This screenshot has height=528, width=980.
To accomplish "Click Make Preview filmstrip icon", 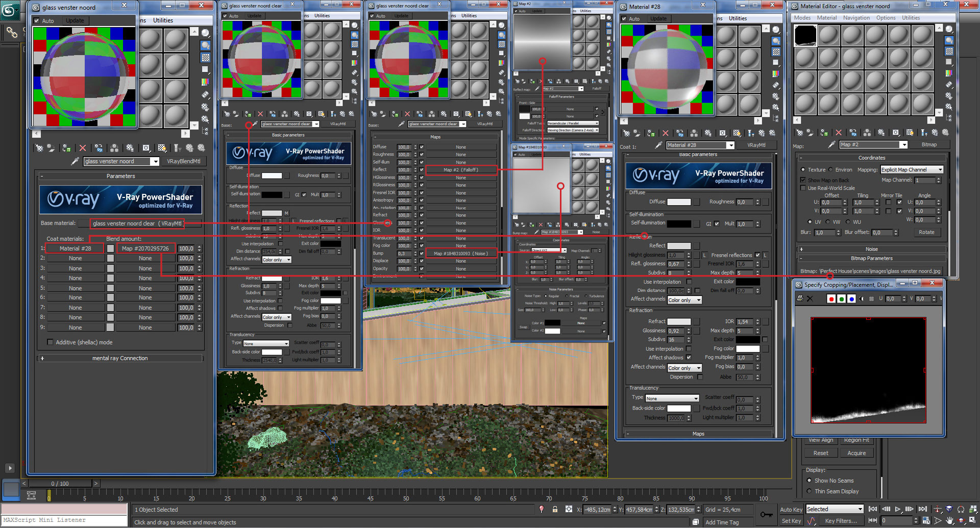I will (949, 85).
